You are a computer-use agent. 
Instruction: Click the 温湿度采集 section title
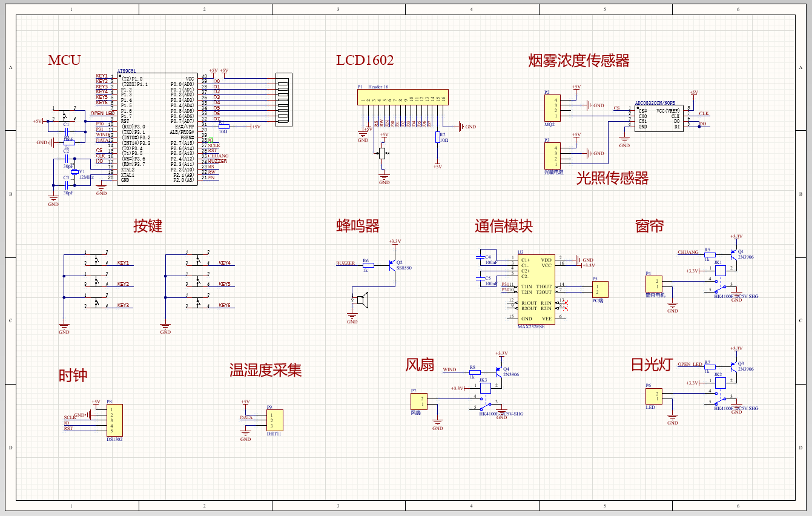coord(266,369)
